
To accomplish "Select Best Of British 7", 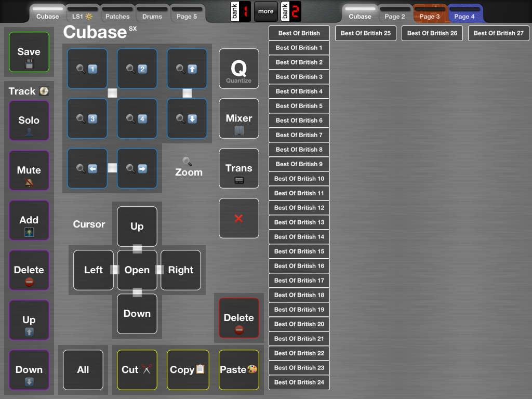I will 299,135.
